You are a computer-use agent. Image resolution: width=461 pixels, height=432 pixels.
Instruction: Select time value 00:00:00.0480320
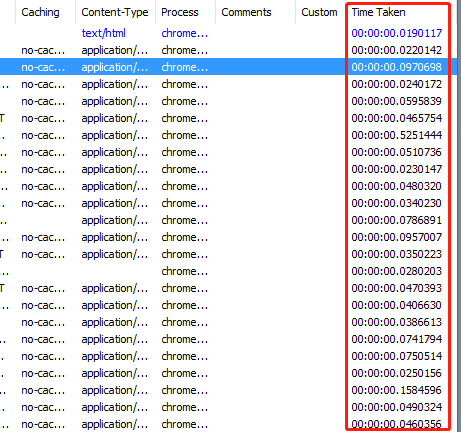(x=397, y=186)
